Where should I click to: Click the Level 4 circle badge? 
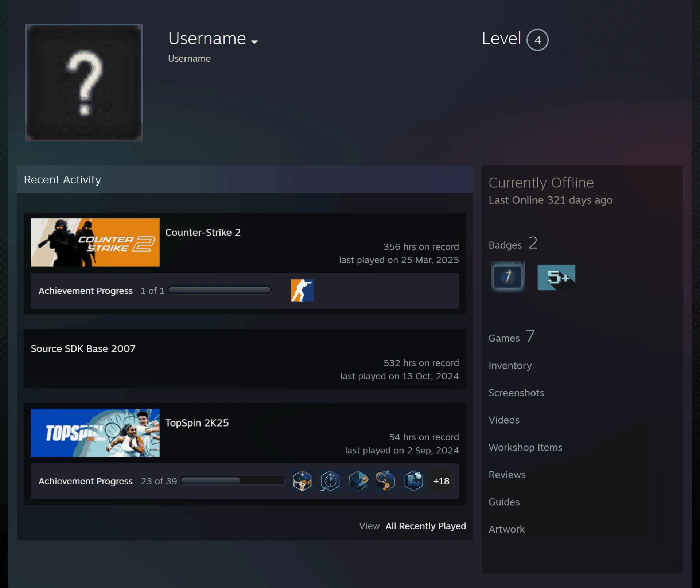(537, 40)
